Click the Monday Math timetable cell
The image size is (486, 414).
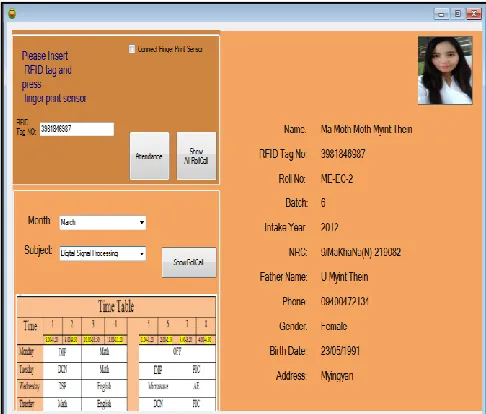(x=104, y=352)
